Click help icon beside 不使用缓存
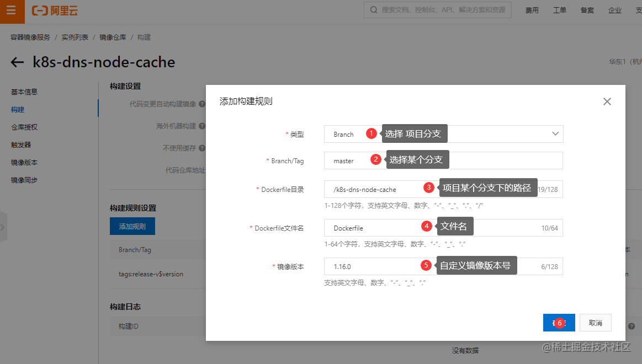The width and height of the screenshot is (642, 364). pyautogui.click(x=202, y=148)
